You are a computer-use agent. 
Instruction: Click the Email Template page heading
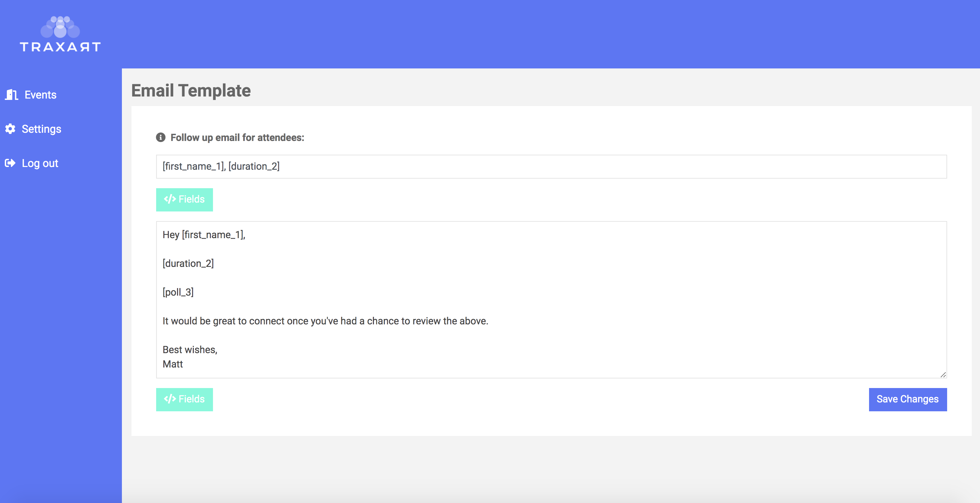(x=191, y=90)
